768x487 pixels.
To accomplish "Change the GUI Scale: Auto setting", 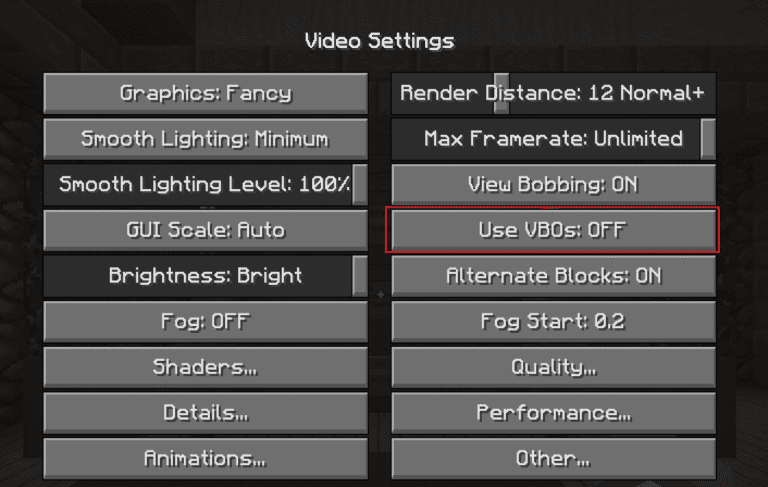I will click(205, 230).
